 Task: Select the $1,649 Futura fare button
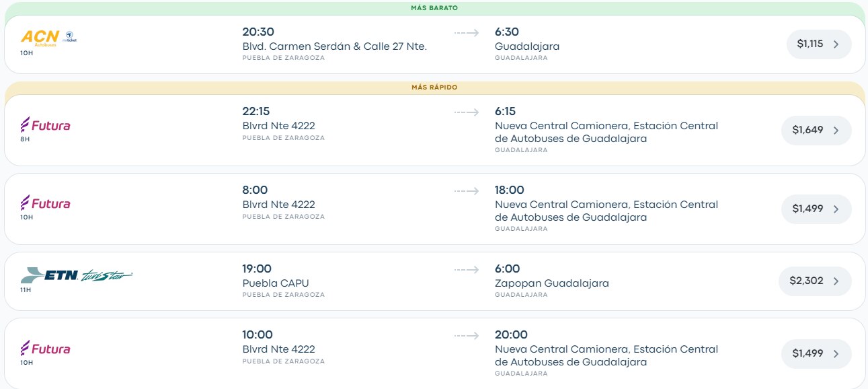click(816, 130)
